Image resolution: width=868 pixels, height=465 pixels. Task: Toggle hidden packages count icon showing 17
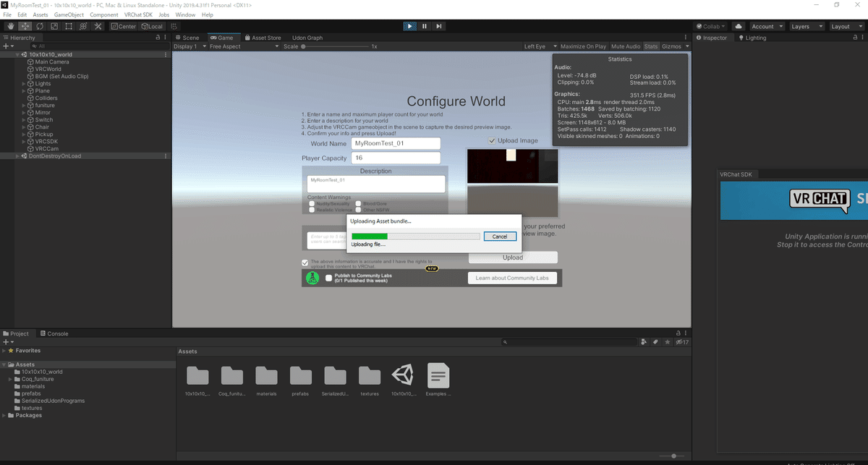(682, 342)
